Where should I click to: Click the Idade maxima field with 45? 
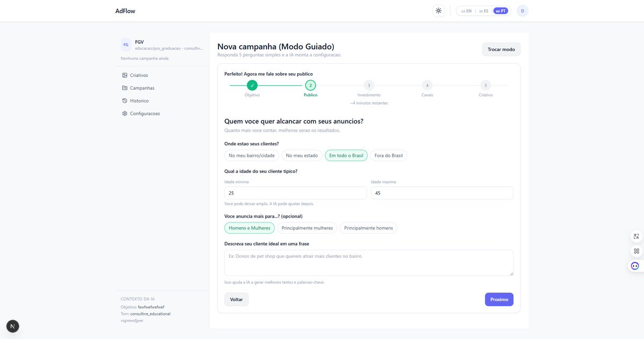point(442,193)
